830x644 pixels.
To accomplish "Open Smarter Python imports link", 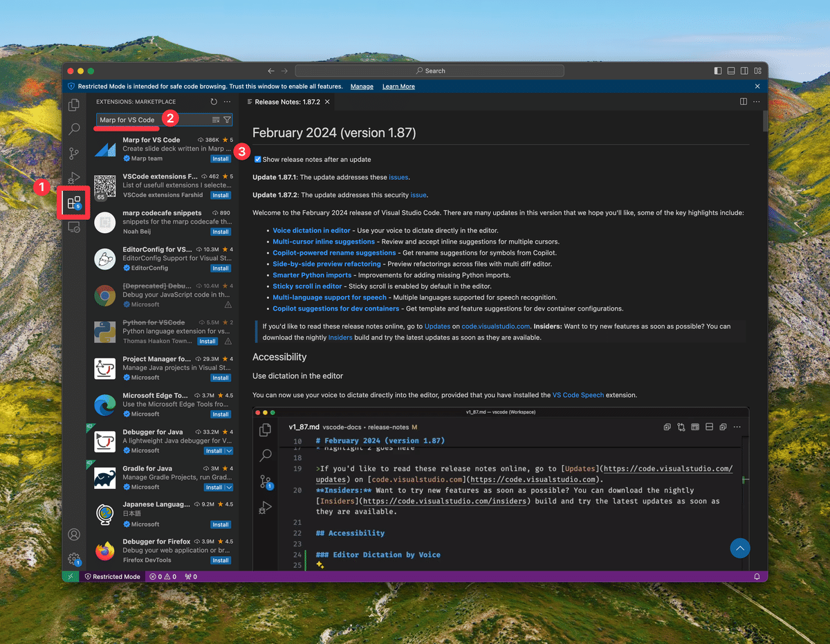I will [312, 275].
